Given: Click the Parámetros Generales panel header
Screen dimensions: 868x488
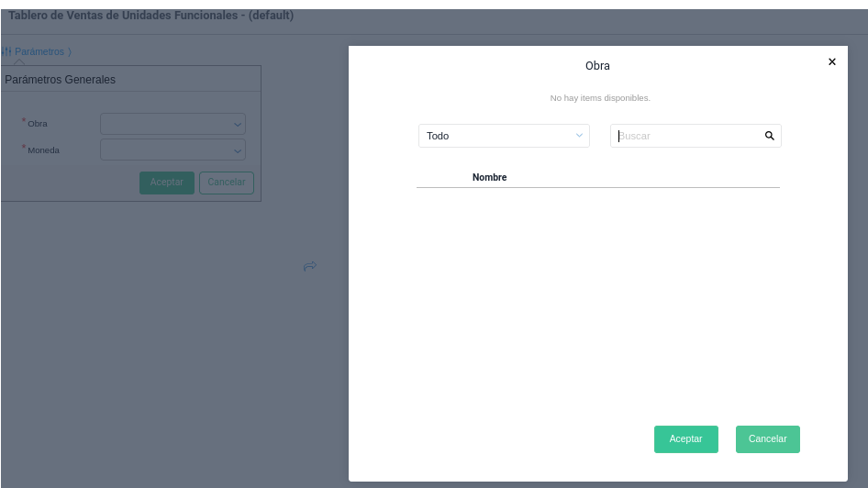Looking at the screenshot, I should [61, 80].
